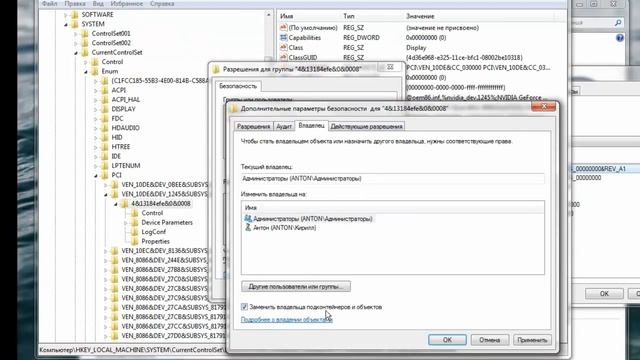Close the advanced security settings dialog

point(543,107)
